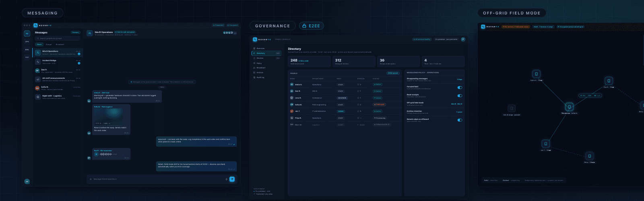
Task: Click the Novaryx logo in Admin Console
Action: [x=255, y=39]
